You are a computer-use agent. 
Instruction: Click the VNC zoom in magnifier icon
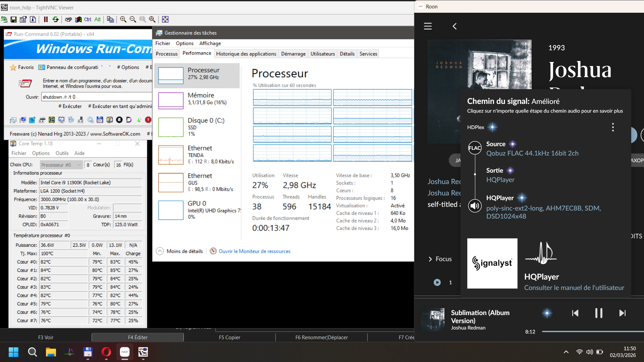point(123,19)
